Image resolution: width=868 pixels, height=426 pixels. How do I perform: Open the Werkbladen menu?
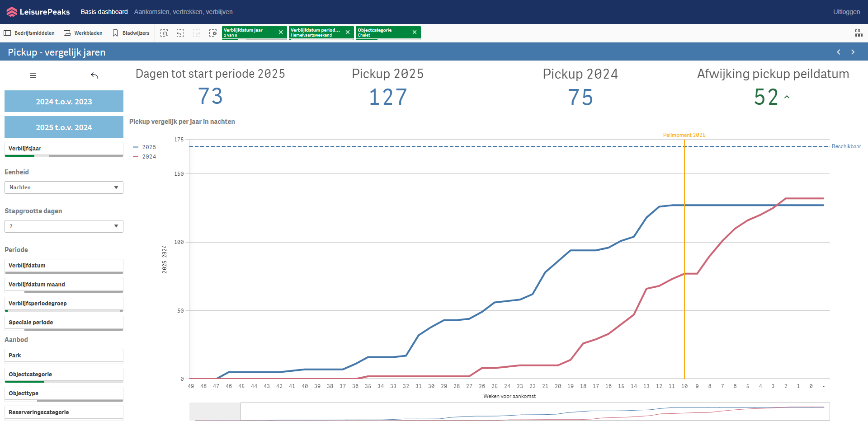click(x=83, y=33)
